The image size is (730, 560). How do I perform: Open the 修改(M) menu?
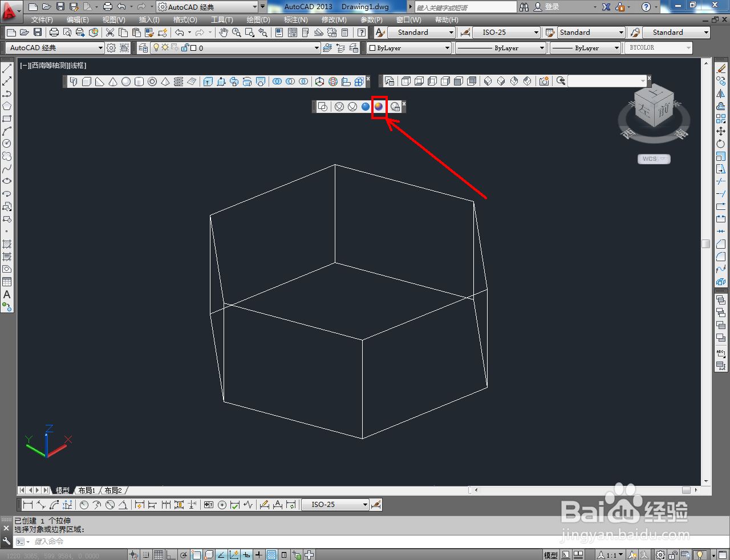[x=334, y=19]
